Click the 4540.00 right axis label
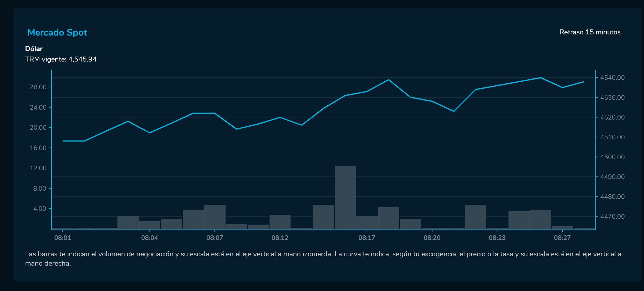This screenshot has height=291, width=644. (x=612, y=78)
